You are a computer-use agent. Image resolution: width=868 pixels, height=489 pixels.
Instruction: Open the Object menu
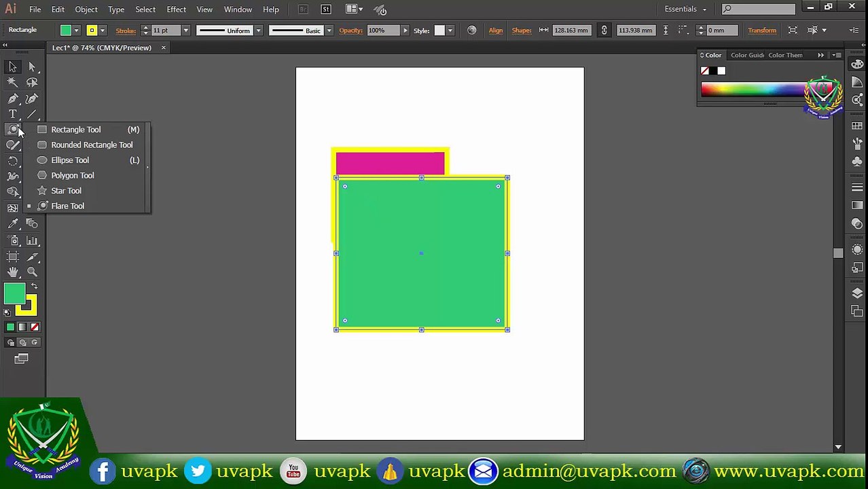[86, 10]
